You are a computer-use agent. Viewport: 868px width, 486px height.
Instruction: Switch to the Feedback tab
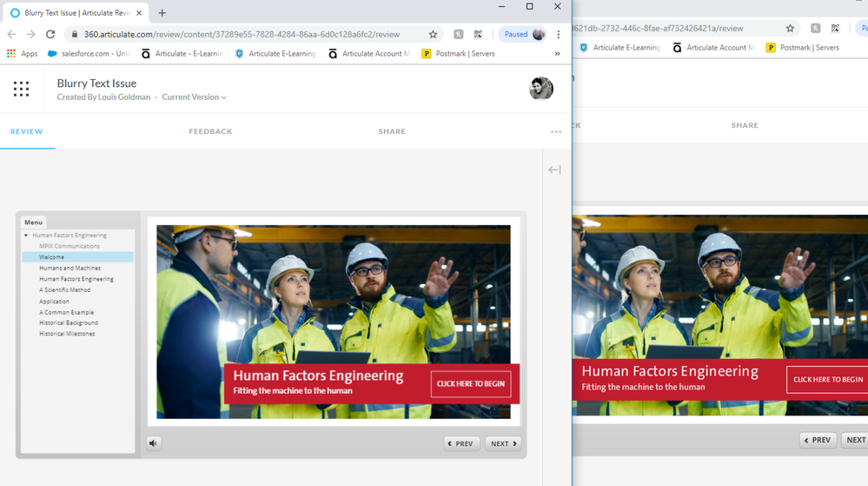210,131
